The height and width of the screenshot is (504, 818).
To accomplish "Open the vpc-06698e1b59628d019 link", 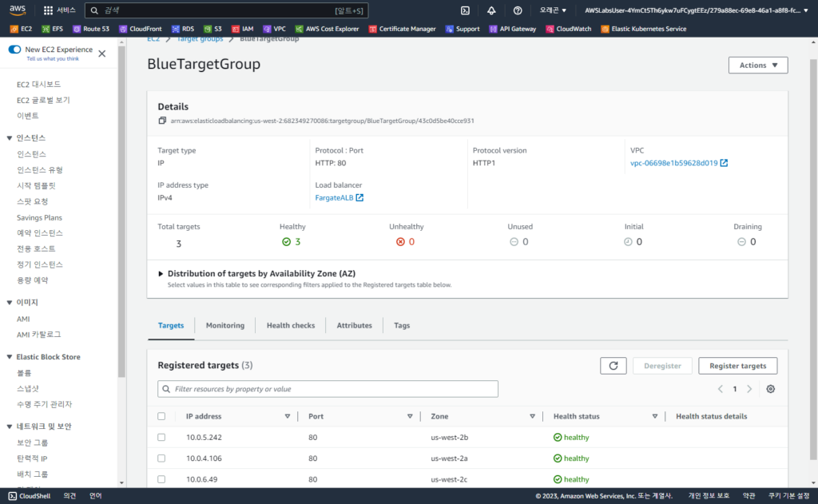I will [679, 163].
